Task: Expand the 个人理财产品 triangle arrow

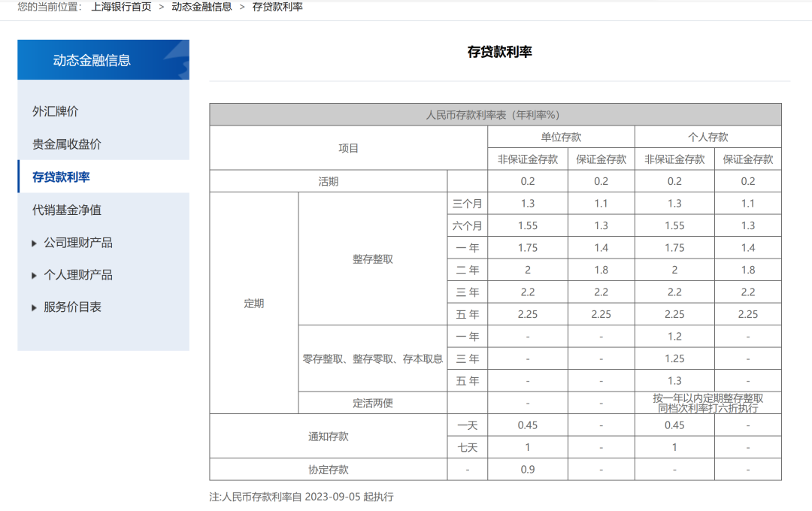Action: [34, 276]
